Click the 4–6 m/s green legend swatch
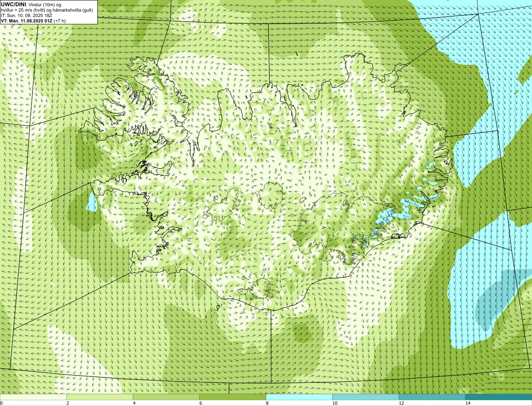The image size is (532, 406). click(x=166, y=397)
